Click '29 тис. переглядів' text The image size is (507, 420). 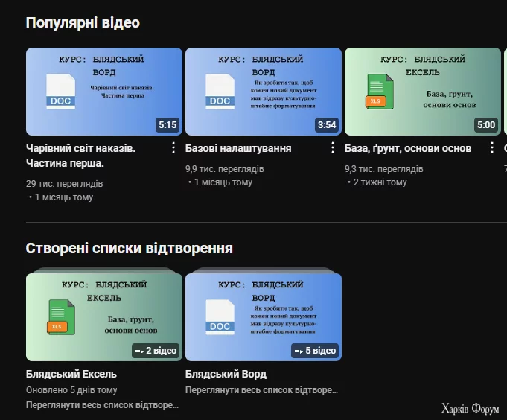pos(64,184)
